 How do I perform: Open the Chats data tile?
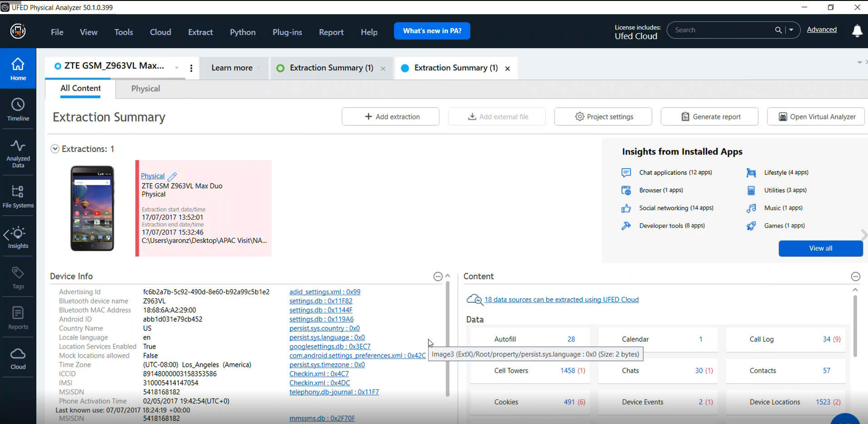[x=658, y=371]
